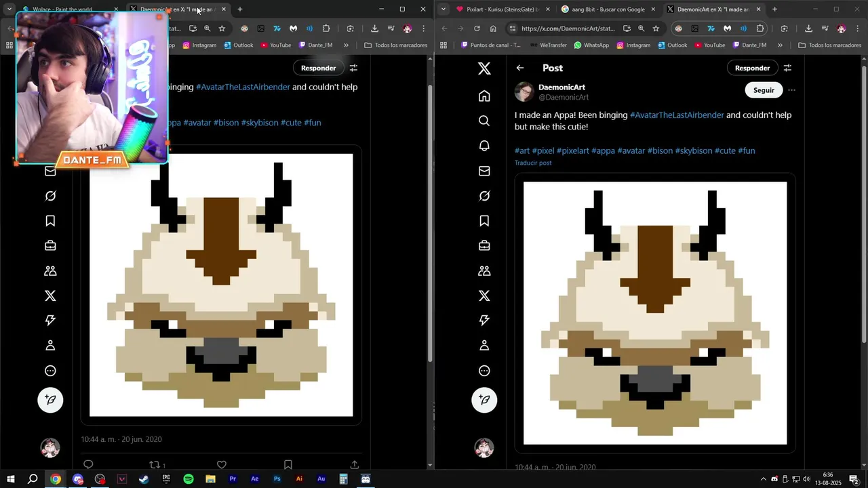Like the post in left window

(x=221, y=465)
